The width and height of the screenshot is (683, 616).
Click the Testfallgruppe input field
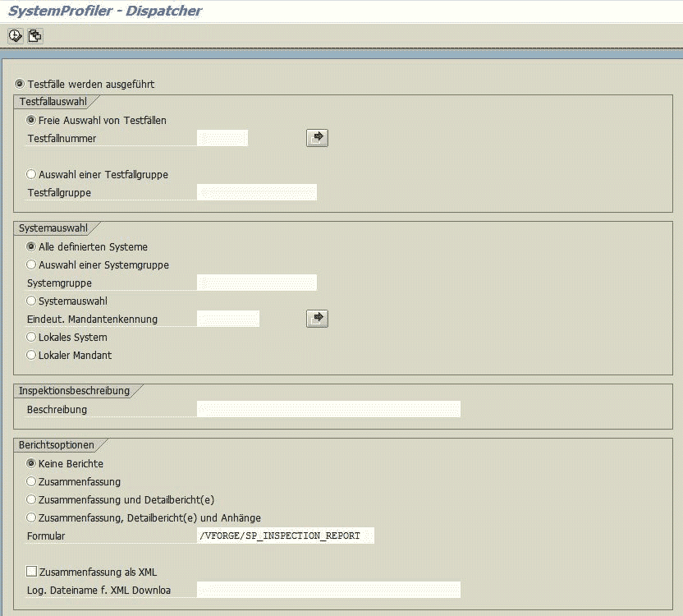click(257, 192)
